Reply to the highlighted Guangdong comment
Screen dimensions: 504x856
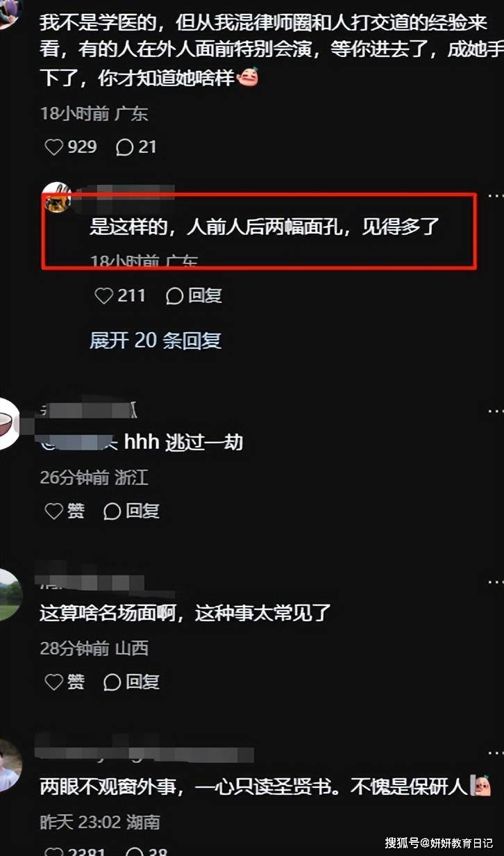click(x=194, y=296)
